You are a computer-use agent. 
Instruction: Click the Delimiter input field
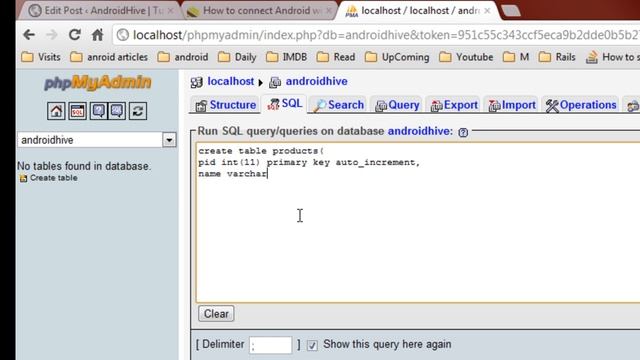point(271,345)
